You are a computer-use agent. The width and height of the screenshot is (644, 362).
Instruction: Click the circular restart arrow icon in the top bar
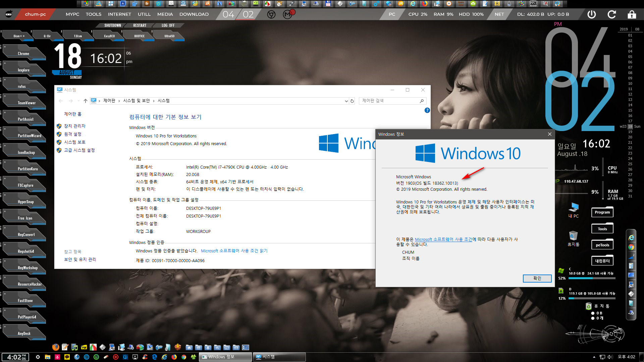click(x=612, y=14)
